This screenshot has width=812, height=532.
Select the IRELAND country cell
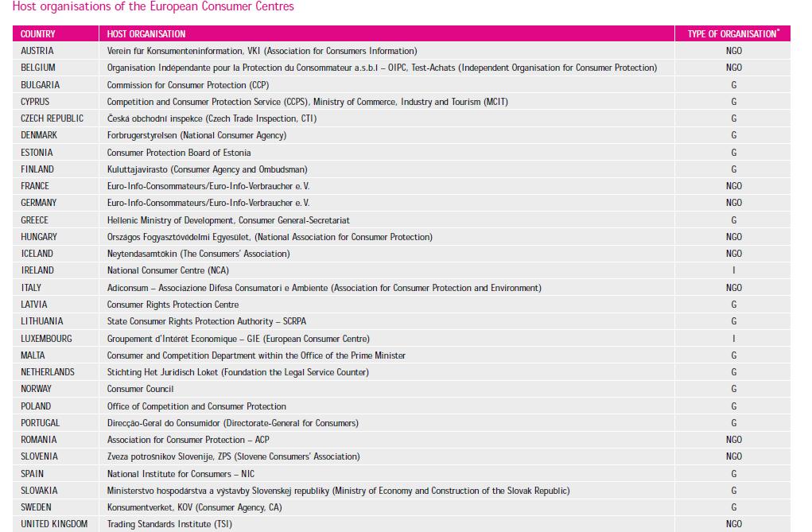[x=56, y=270]
